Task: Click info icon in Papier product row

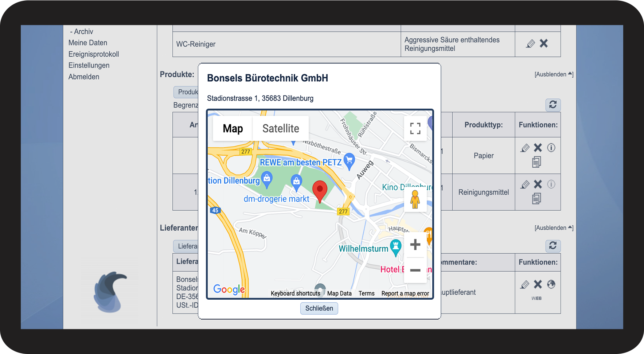Action: (x=551, y=148)
